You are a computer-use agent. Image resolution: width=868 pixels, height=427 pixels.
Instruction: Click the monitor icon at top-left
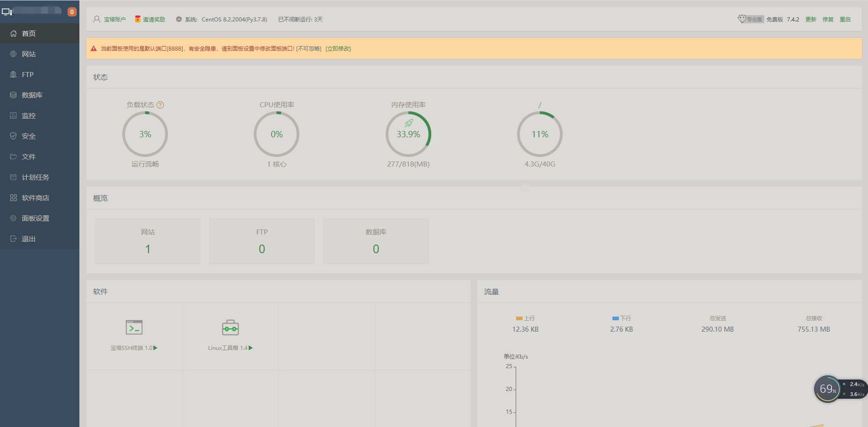(7, 12)
